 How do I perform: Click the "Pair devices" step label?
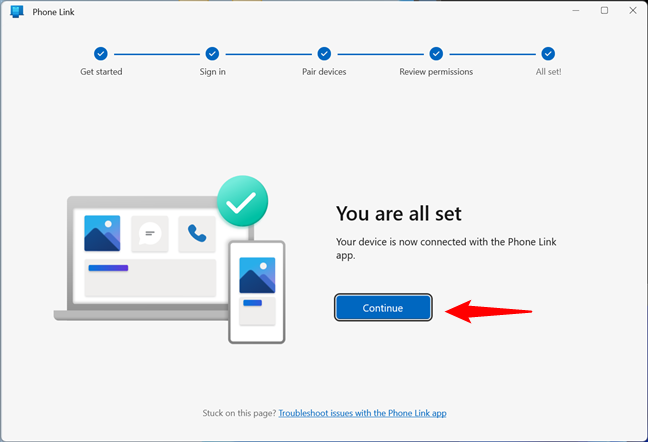(324, 72)
